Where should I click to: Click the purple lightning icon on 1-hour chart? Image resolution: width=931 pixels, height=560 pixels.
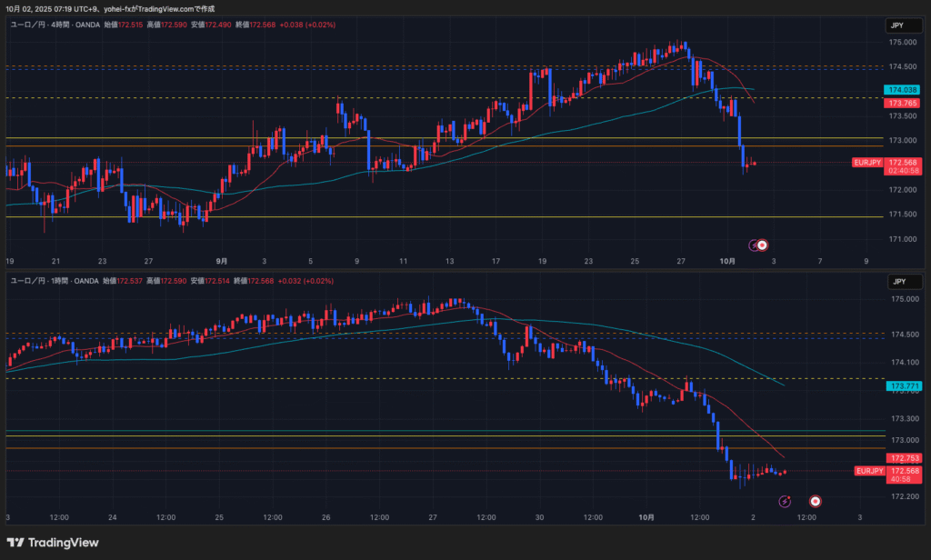(x=786, y=501)
